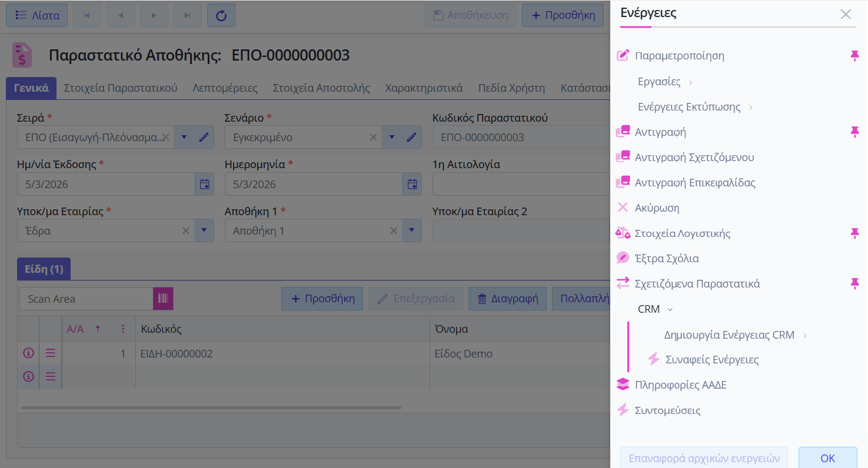This screenshot has height=468, width=868.
Task: Toggle the pin beside Αντιγραφή action
Action: point(854,132)
